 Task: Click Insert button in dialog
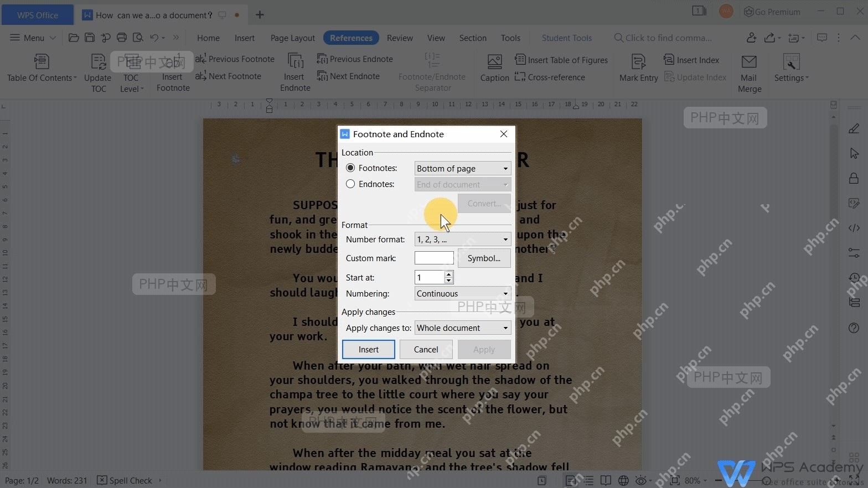click(x=368, y=349)
